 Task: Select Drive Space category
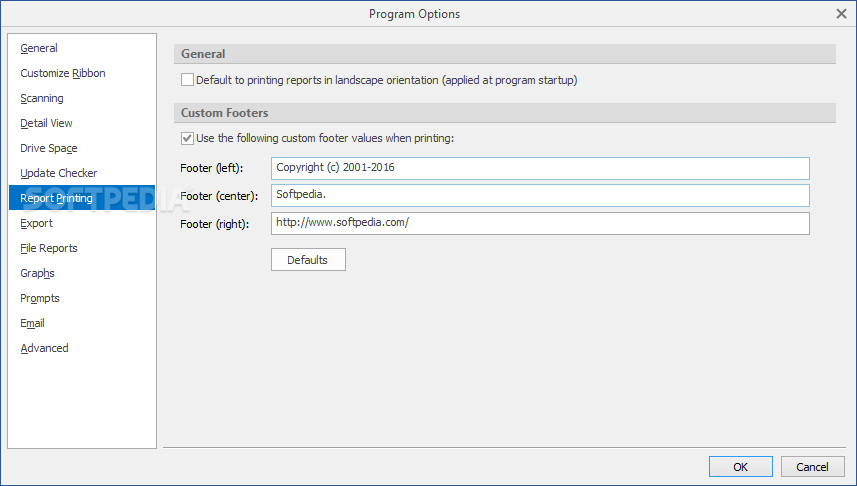coord(49,148)
